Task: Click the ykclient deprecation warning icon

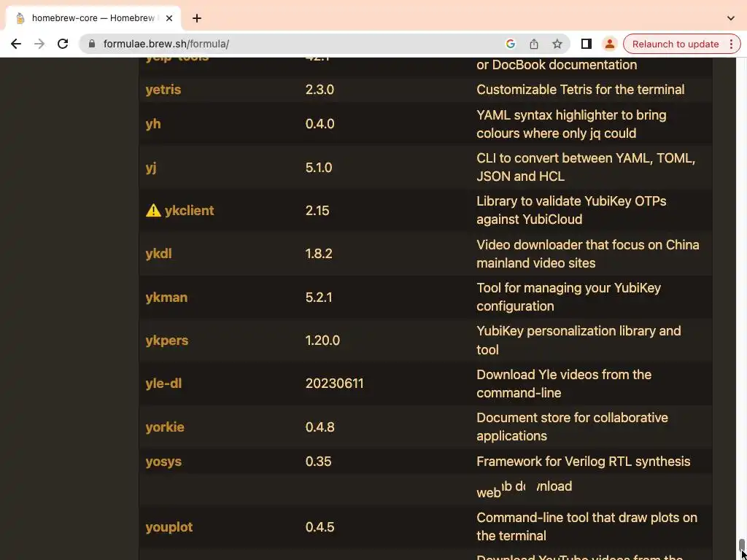Action: pos(153,210)
